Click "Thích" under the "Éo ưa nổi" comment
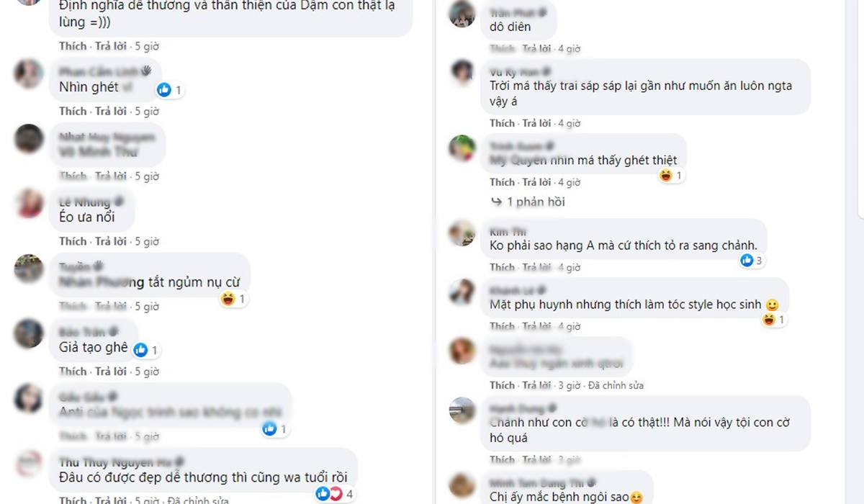Image resolution: width=864 pixels, height=504 pixels. (73, 241)
